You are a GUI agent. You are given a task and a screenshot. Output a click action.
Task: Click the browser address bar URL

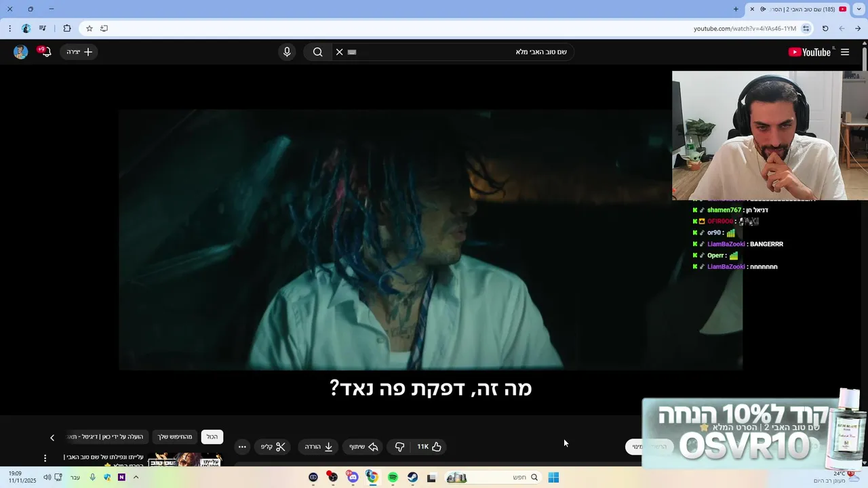[745, 28]
